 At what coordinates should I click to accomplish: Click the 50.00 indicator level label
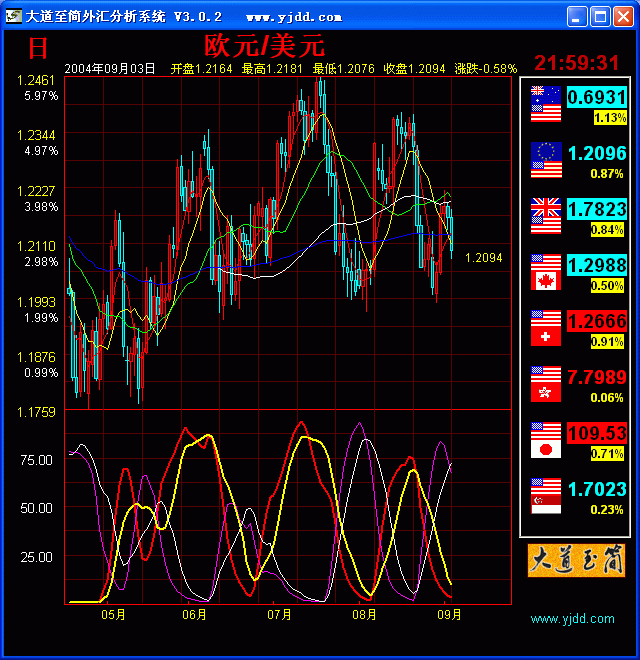click(36, 508)
